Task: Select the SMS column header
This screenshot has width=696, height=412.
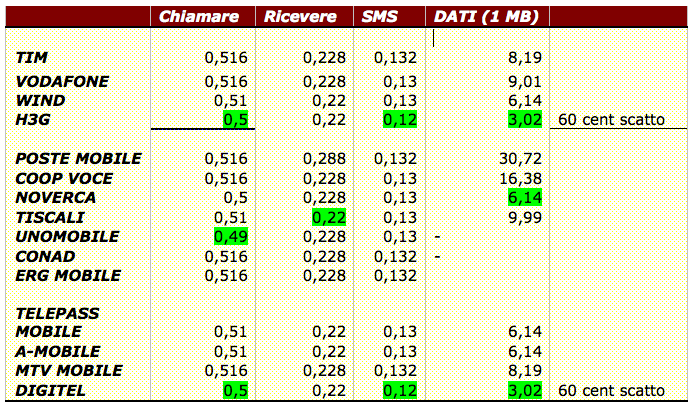Action: (380, 17)
